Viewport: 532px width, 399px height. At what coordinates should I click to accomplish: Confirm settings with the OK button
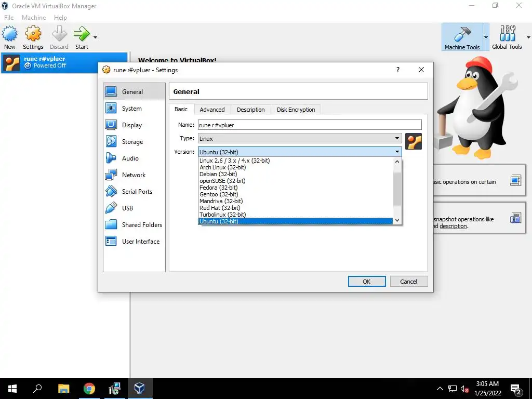click(x=367, y=281)
